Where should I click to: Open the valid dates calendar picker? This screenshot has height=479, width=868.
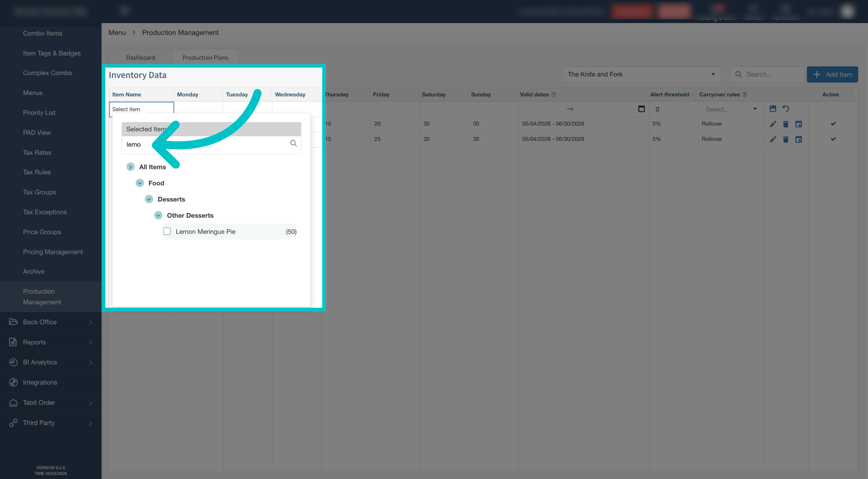pyautogui.click(x=641, y=109)
